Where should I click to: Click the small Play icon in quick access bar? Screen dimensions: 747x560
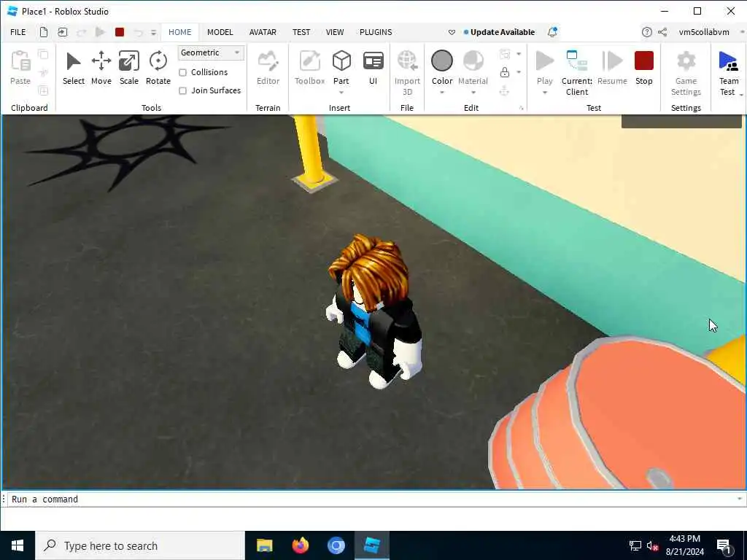point(100,32)
